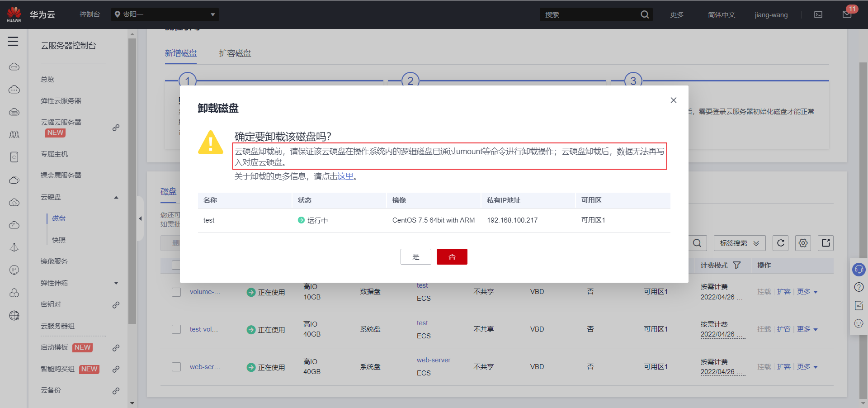Open the column settings gear icon
The width and height of the screenshot is (868, 408).
pyautogui.click(x=803, y=243)
